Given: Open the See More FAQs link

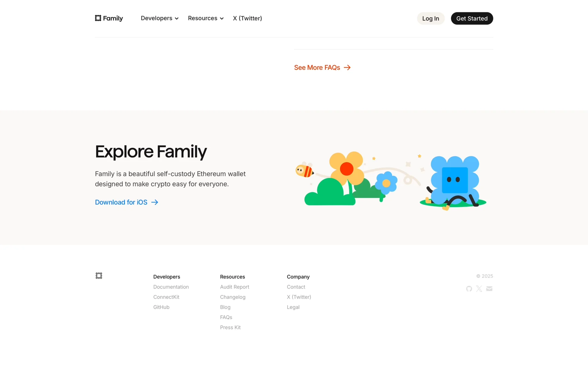Looking at the screenshot, I should pyautogui.click(x=317, y=67).
